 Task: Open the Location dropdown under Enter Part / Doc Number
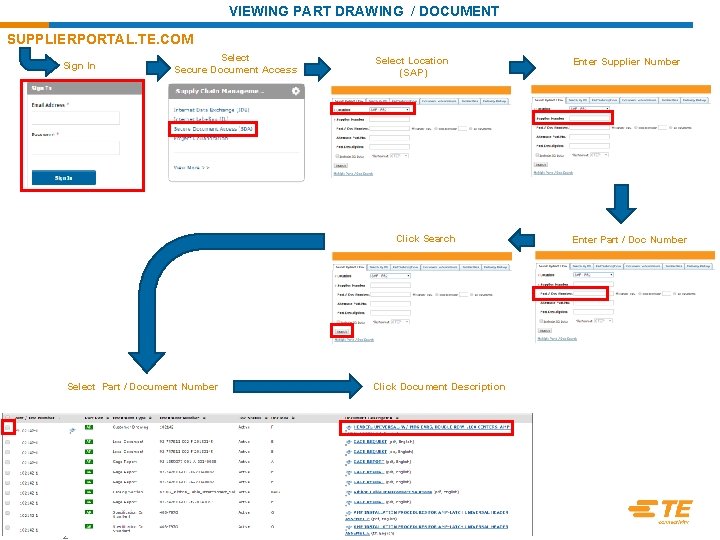click(593, 275)
